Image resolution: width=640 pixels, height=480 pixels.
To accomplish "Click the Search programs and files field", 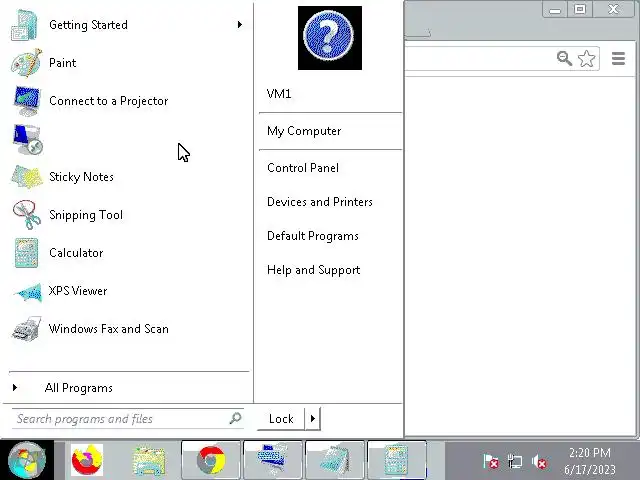I will 128,418.
